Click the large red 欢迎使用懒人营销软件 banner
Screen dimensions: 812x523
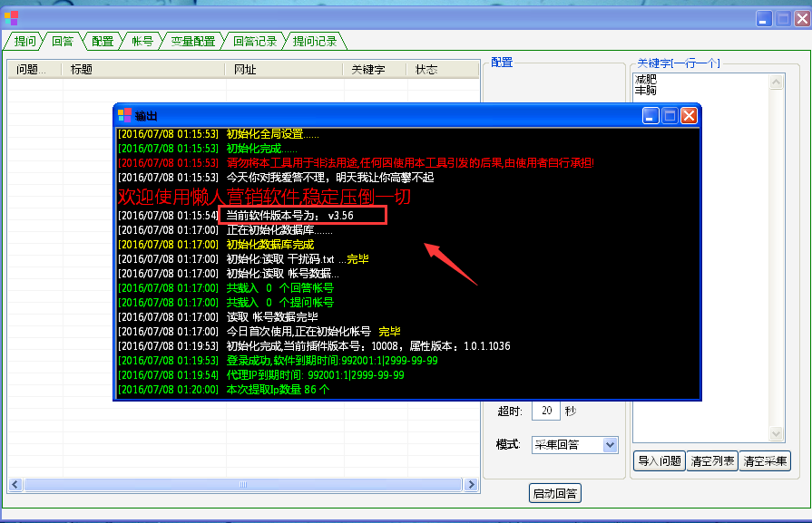264,197
